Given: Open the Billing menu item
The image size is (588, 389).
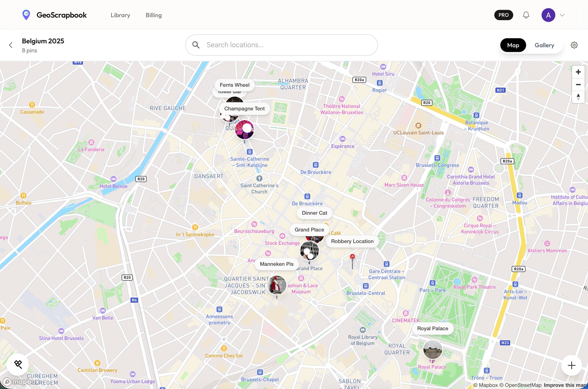Looking at the screenshot, I should coord(153,15).
